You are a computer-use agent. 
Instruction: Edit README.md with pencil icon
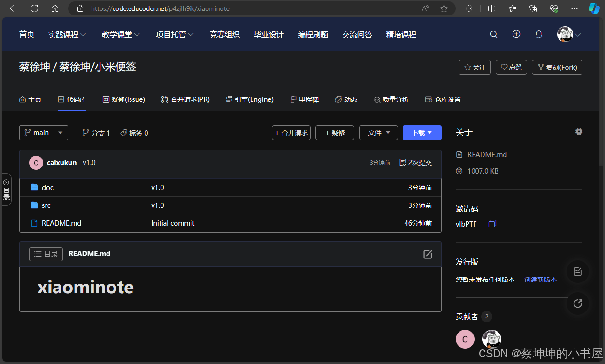click(x=428, y=254)
